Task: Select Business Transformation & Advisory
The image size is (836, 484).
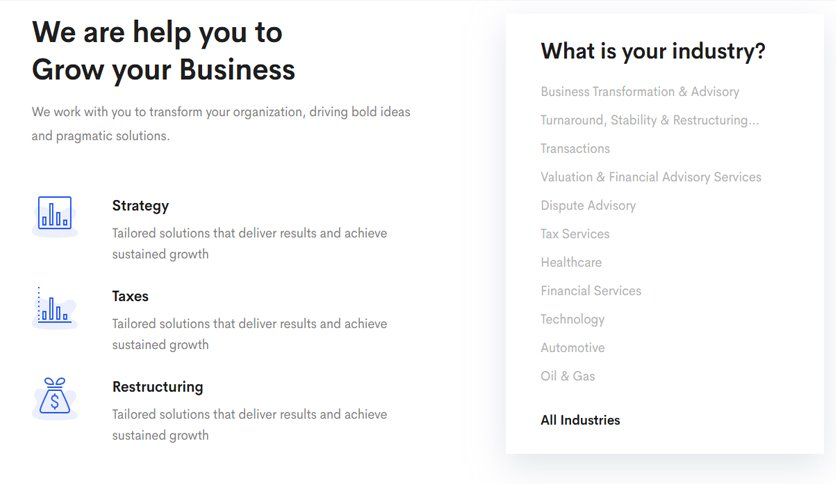Action: tap(640, 92)
